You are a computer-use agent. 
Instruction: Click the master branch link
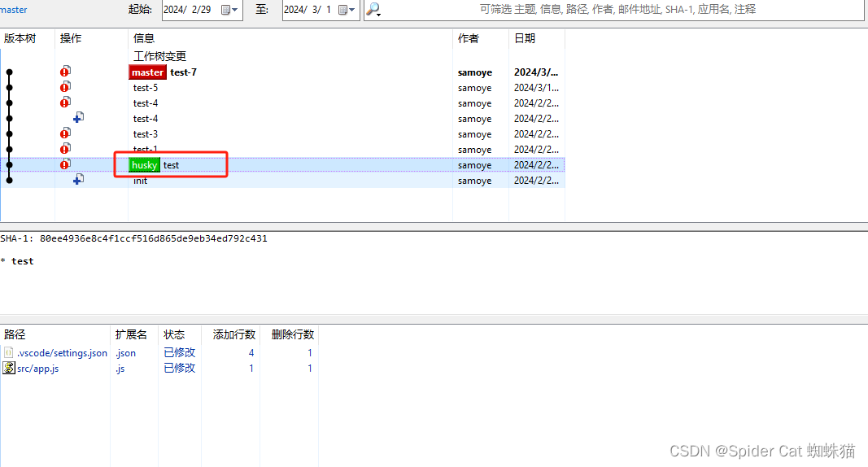14,10
